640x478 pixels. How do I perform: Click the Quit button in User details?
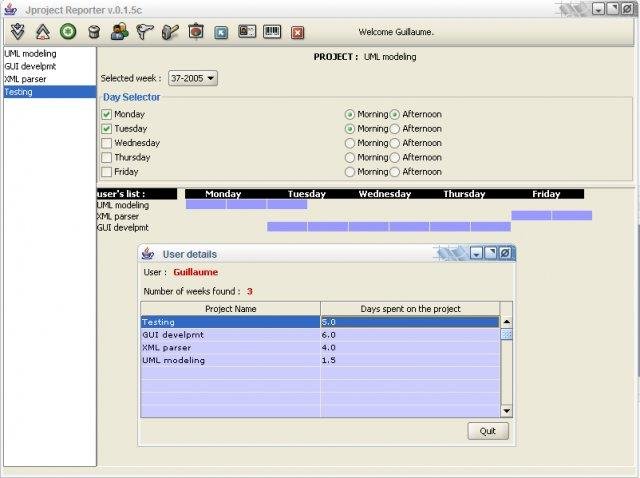click(x=488, y=431)
